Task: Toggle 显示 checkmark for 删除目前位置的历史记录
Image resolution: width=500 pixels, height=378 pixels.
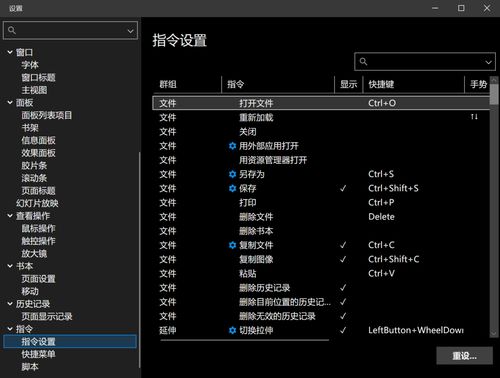Action: (x=343, y=302)
